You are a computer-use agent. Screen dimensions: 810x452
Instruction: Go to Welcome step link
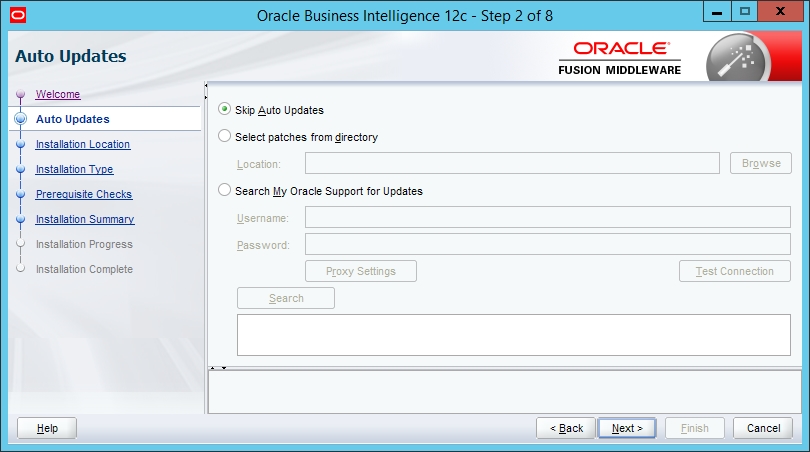coord(58,94)
